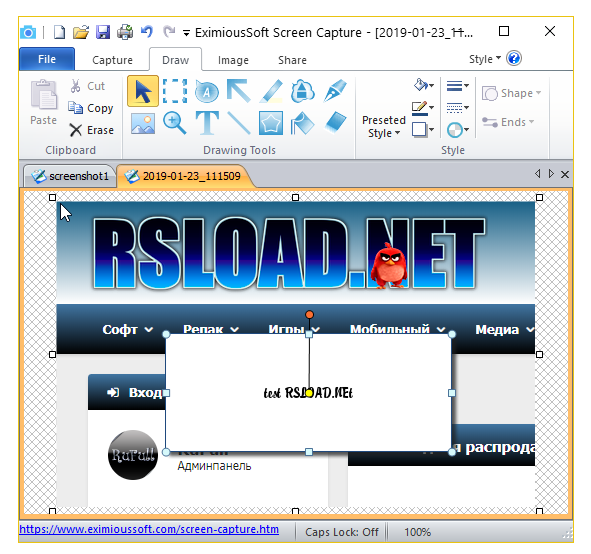
Task: Print using the printer icon
Action: click(125, 32)
